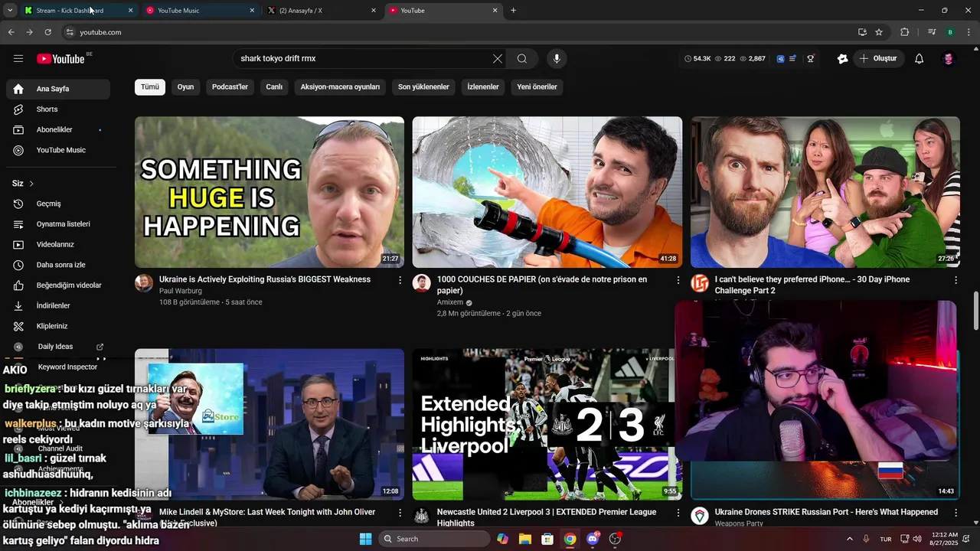Open options for 30 Day iPhone Challenge video

coord(955,280)
